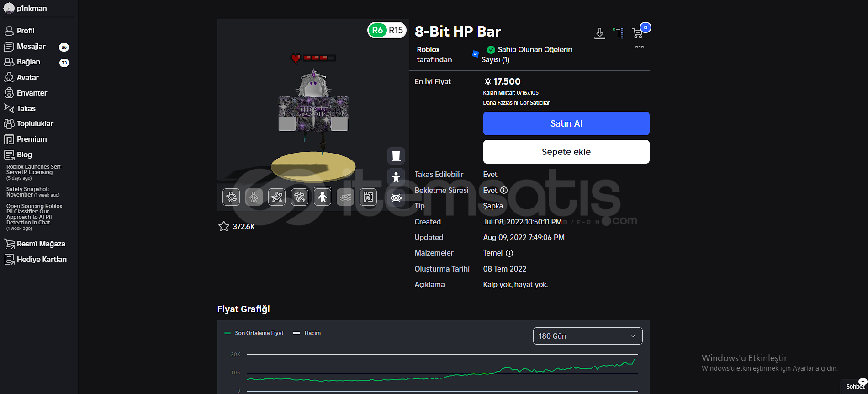Click the Kalp yok, hayat yok description
The height and width of the screenshot is (394, 868).
tap(516, 285)
